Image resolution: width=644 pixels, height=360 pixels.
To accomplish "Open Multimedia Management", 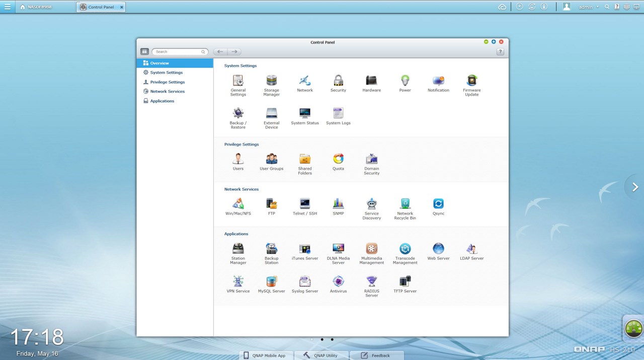I will [372, 253].
